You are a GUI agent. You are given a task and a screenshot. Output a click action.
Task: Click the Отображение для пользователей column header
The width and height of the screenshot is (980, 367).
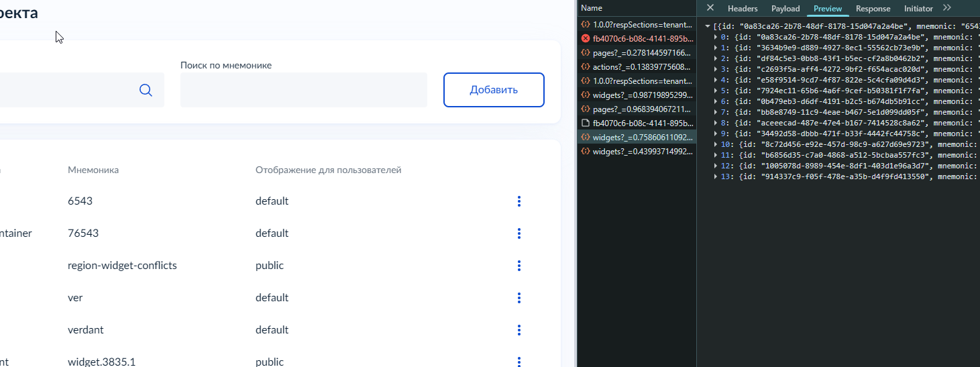tap(329, 170)
